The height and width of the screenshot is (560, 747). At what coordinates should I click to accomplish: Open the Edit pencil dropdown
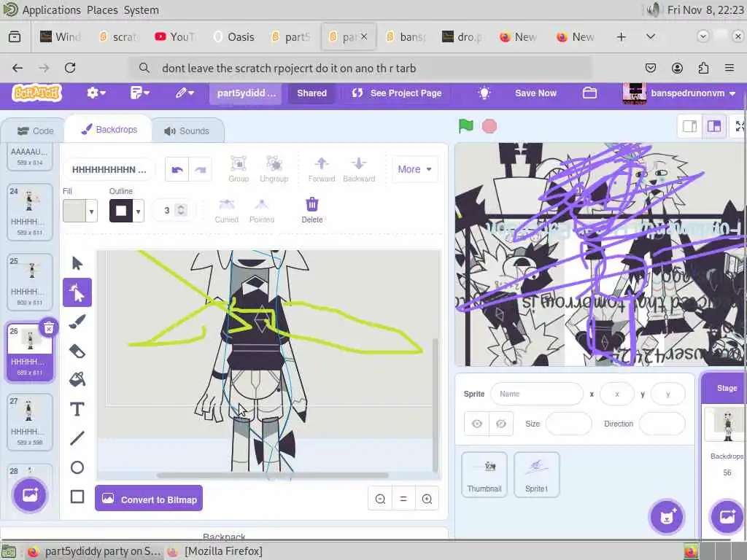tap(185, 93)
